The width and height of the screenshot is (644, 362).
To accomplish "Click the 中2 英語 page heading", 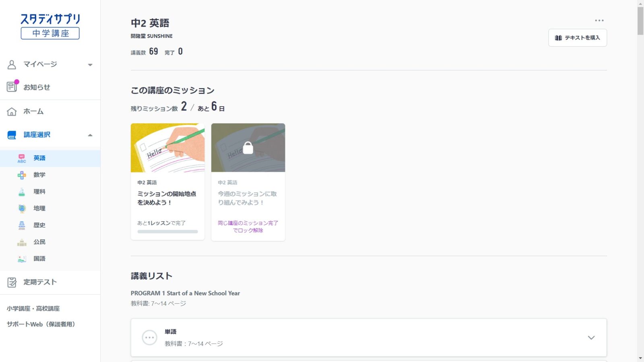I will pos(150,23).
